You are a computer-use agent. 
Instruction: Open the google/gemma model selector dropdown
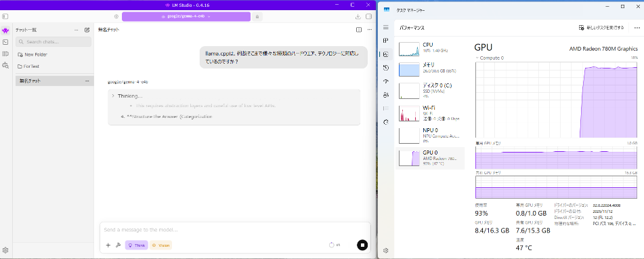(x=186, y=16)
